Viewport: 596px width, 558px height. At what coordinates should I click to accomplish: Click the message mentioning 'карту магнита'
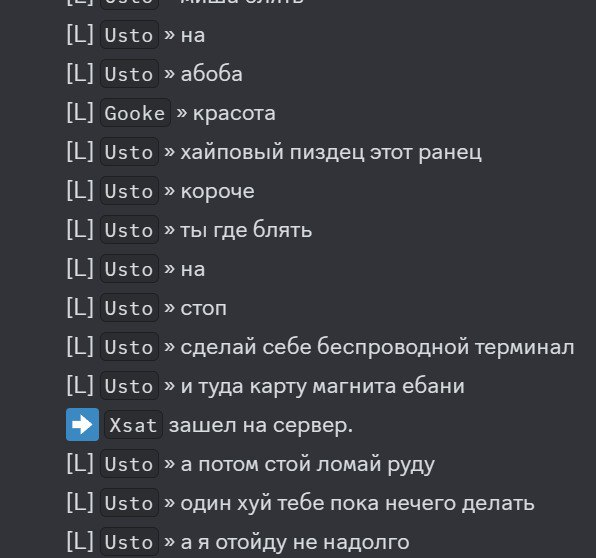click(322, 387)
